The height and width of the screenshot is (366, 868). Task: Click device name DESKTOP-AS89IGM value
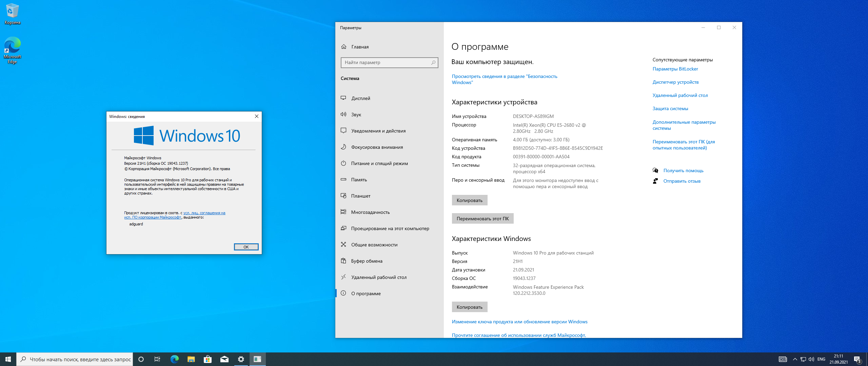click(533, 116)
